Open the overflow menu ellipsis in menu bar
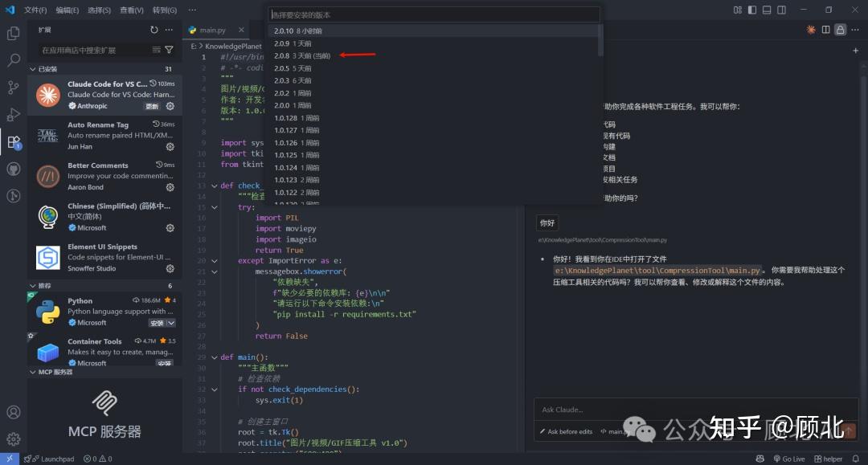The width and height of the screenshot is (868, 465). coord(192,10)
